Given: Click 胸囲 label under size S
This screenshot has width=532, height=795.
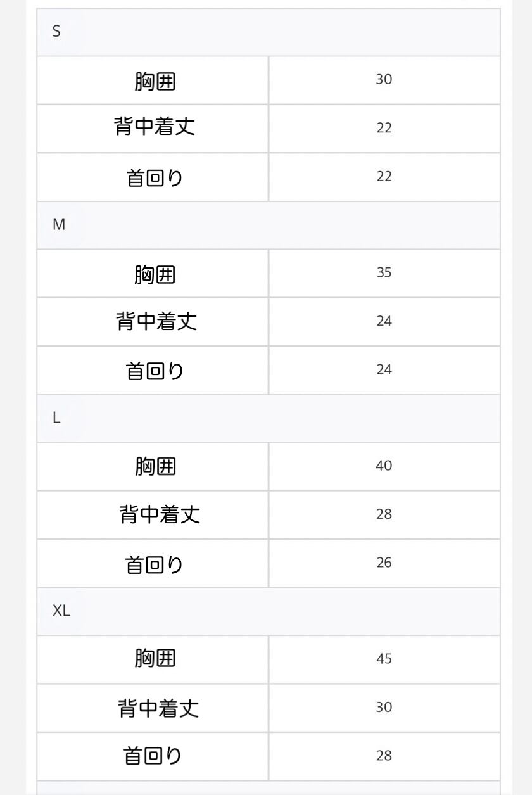Looking at the screenshot, I should coord(155,80).
